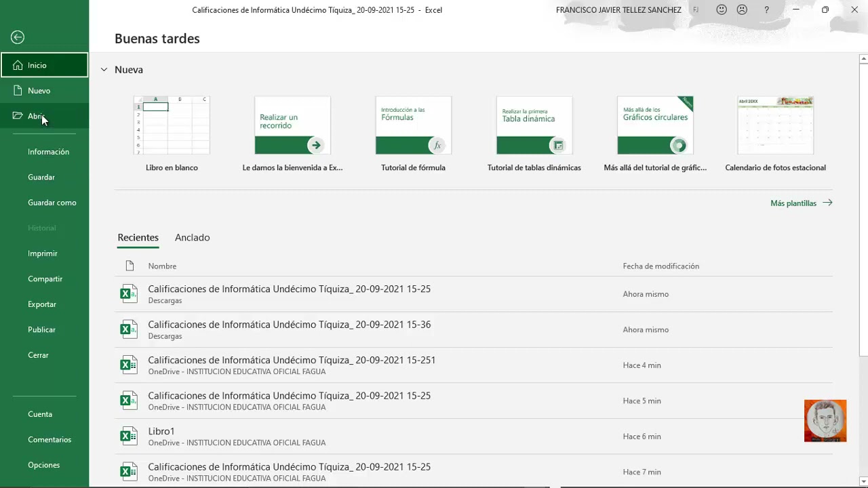This screenshot has height=488, width=868.
Task: Open Calendario de fotos estacional template
Action: click(x=776, y=134)
